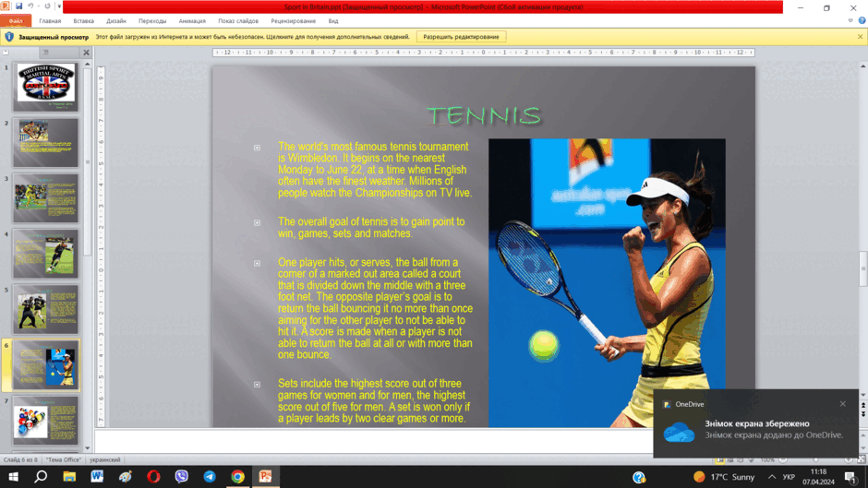Switch to the Вставка ribbon tab
This screenshot has width=868, height=488.
[x=84, y=21]
